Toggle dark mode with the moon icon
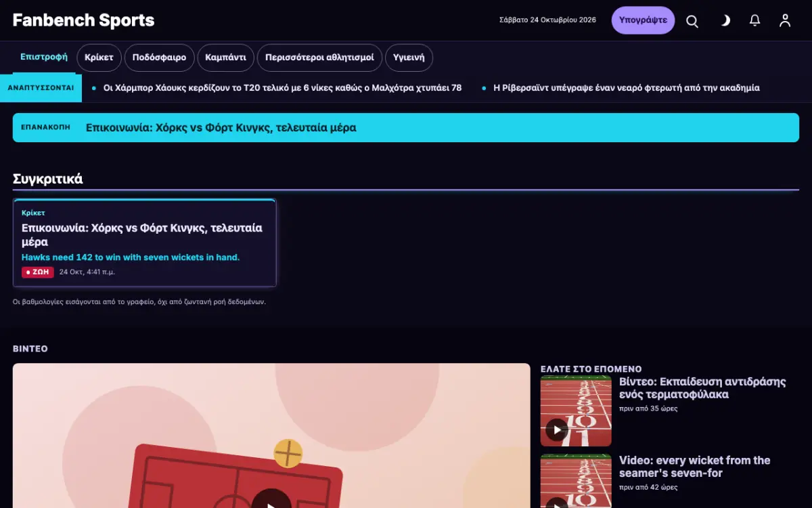812x508 pixels. [x=725, y=21]
